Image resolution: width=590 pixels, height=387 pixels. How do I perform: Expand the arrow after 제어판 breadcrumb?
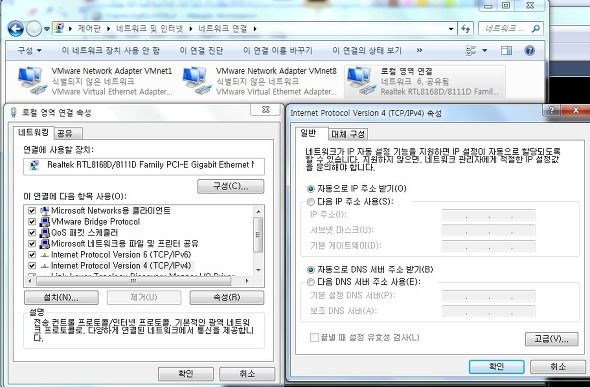[x=71, y=29]
